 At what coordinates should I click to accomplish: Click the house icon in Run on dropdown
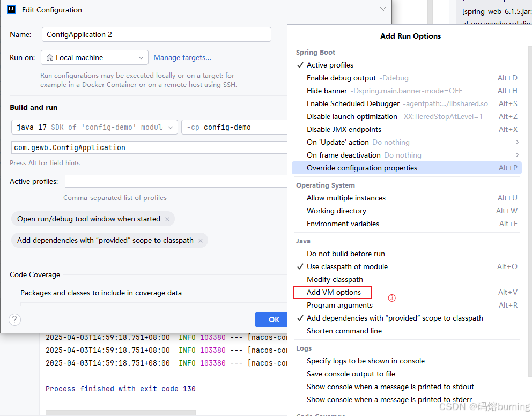pyautogui.click(x=49, y=58)
